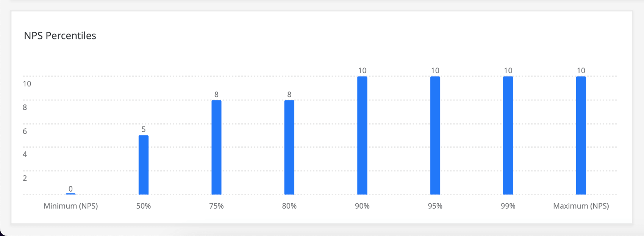Image resolution: width=644 pixels, height=236 pixels.
Task: Select the 90% percentile bar
Action: pos(362,135)
